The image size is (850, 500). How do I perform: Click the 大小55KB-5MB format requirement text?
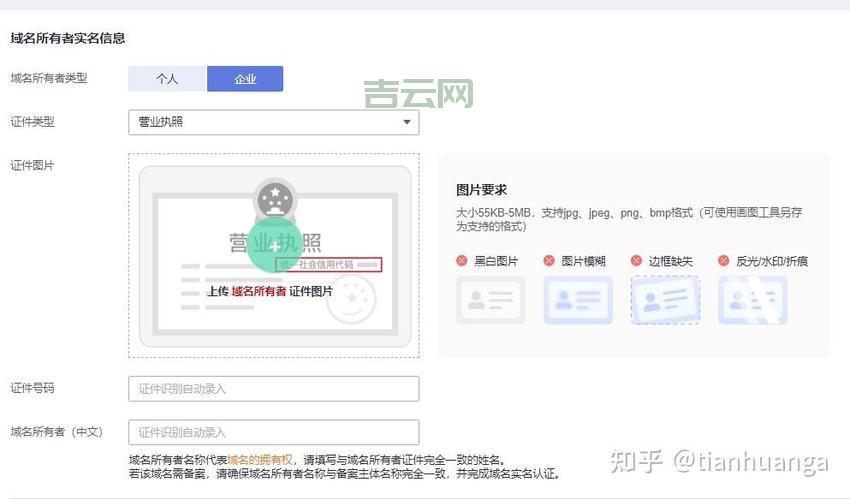pos(629,219)
